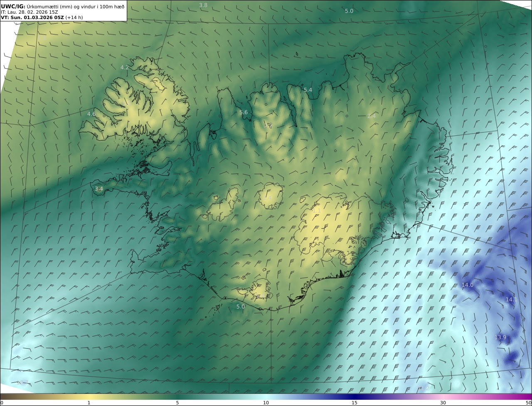Click the colorbar tick label 30

(443, 403)
